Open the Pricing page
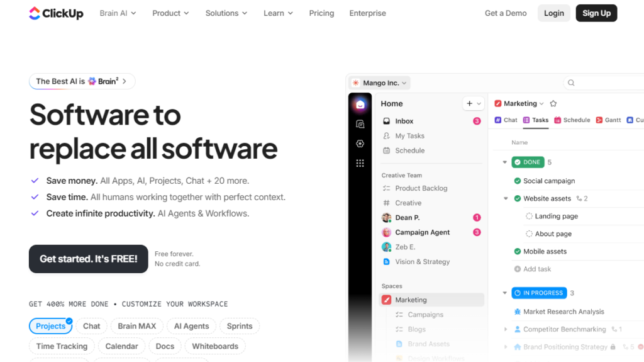The height and width of the screenshot is (362, 644). [x=321, y=13]
